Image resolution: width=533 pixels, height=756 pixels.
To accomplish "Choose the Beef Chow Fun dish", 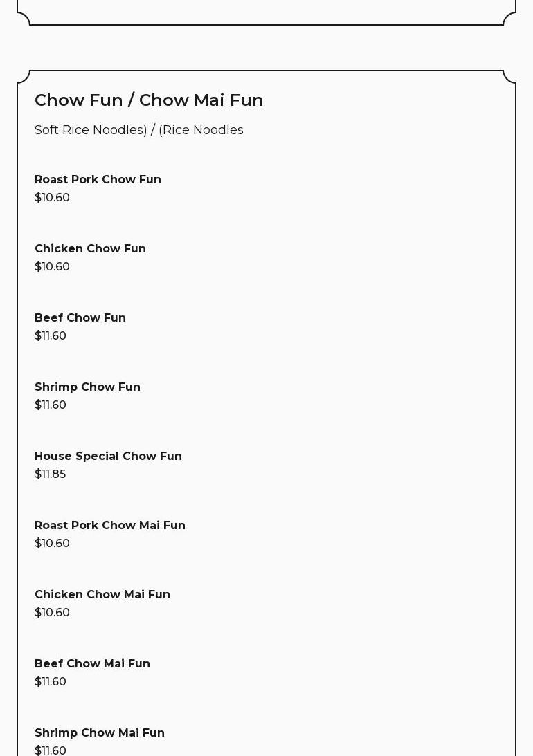I will pos(80,317).
